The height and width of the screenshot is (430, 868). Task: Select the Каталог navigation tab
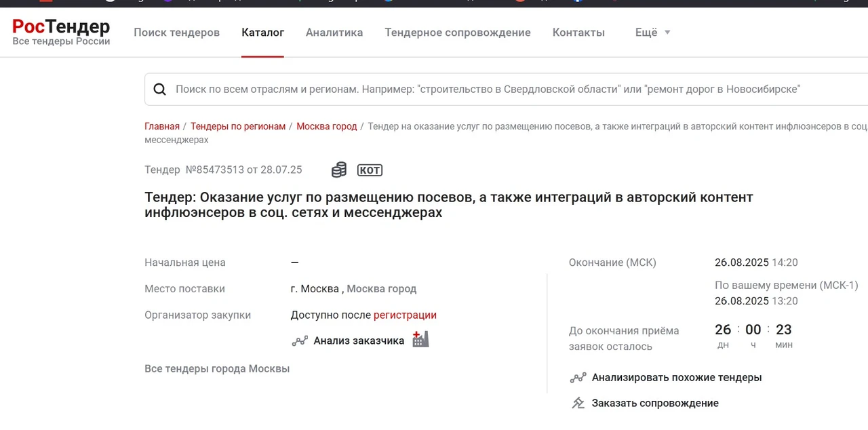point(262,33)
